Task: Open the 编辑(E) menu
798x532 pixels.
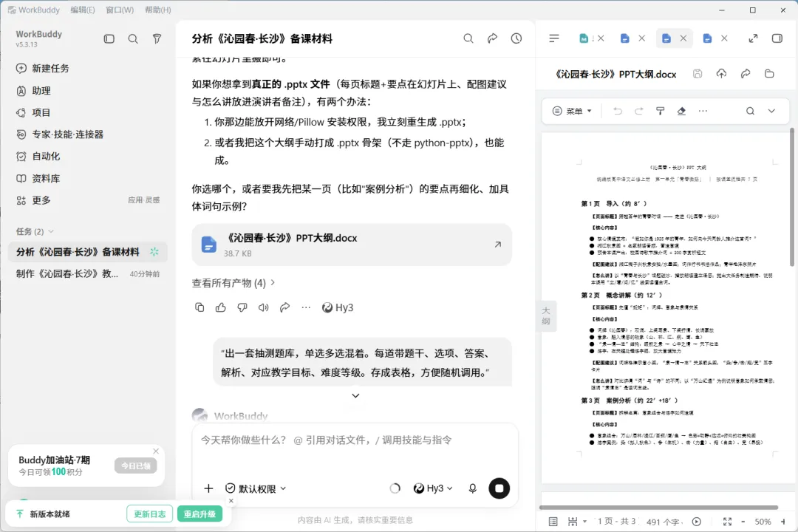Action: tap(83, 10)
